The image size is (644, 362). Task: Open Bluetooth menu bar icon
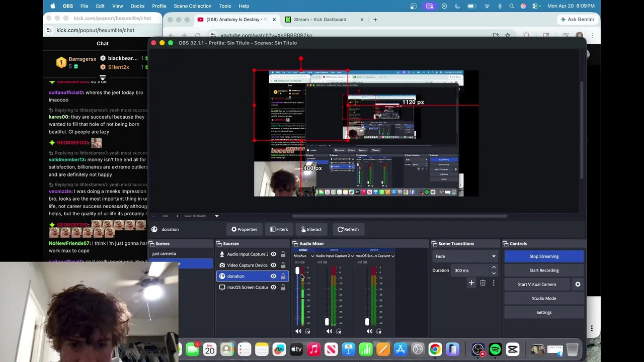500,6
